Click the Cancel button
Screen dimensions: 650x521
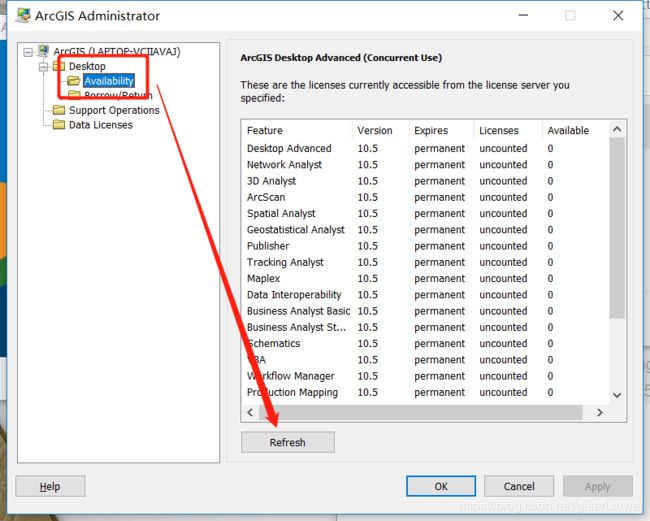[x=519, y=486]
